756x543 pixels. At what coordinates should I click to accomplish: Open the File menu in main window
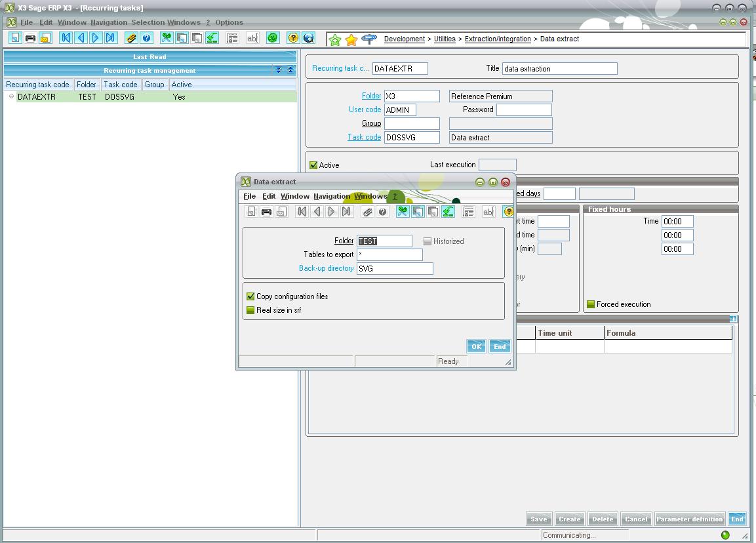[x=26, y=22]
